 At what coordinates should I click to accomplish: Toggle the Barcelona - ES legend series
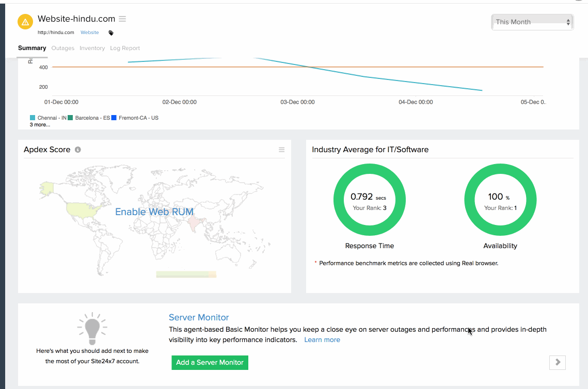tap(89, 118)
